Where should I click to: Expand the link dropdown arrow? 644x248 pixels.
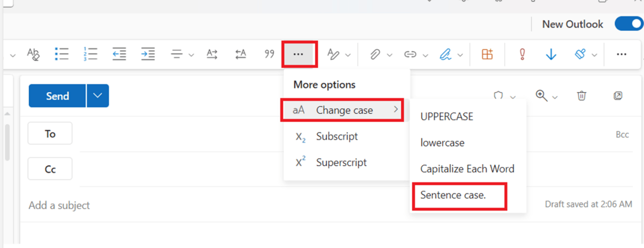[425, 55]
